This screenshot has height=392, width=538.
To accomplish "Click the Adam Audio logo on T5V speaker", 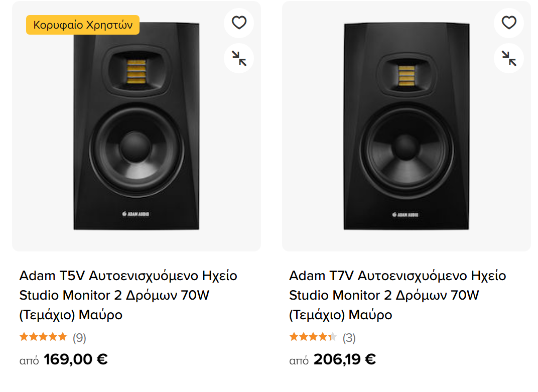I will (136, 214).
